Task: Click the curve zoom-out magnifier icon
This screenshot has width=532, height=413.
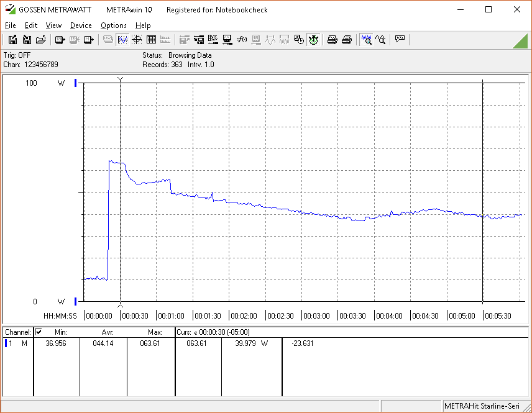Action: click(381, 40)
